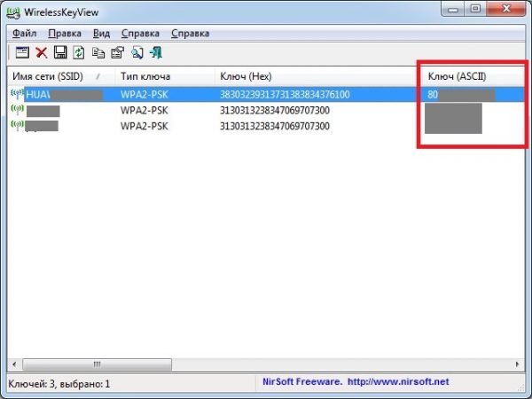The height and width of the screenshot is (399, 532).
Task: Click the green refresh icon
Action: tap(79, 52)
